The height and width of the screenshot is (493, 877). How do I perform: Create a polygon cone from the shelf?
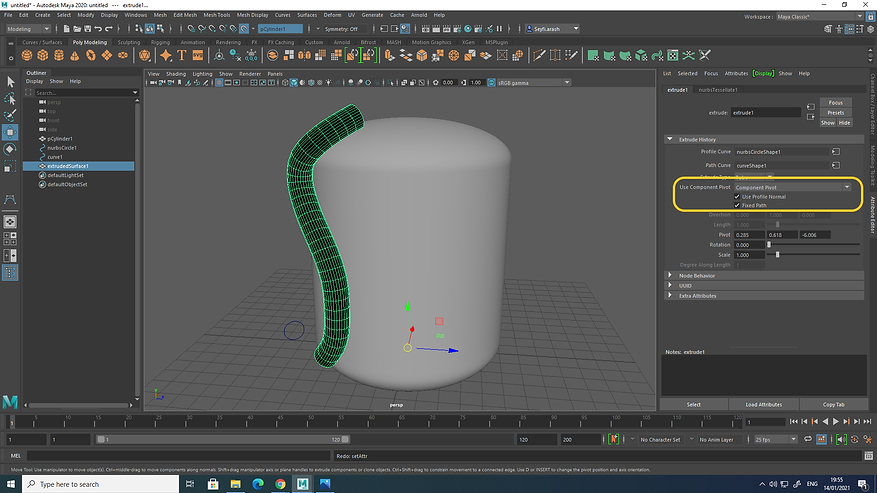click(x=74, y=55)
